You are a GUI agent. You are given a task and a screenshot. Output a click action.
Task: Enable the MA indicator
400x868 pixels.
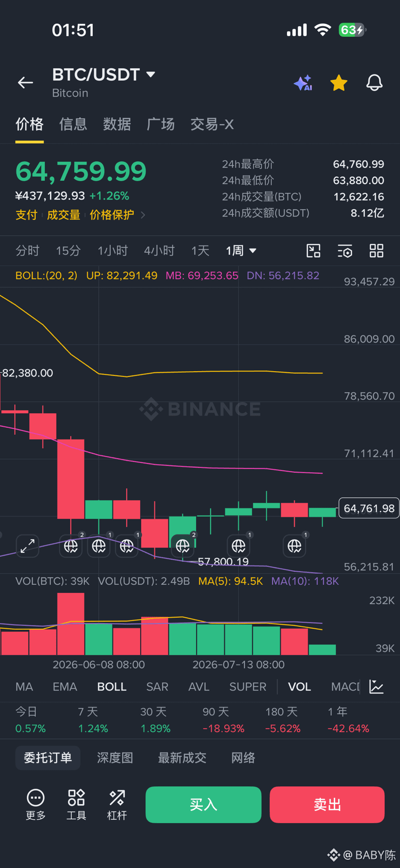pyautogui.click(x=24, y=687)
